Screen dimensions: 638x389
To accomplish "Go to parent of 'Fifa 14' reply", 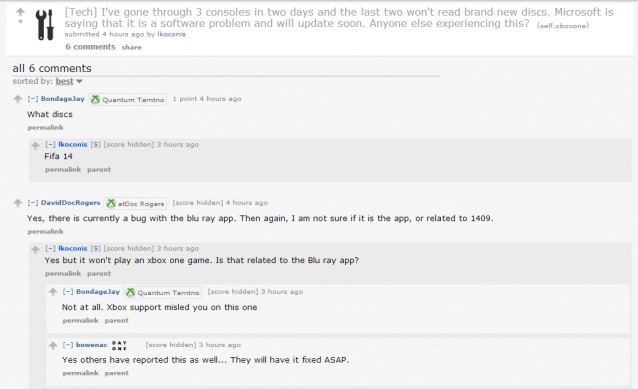I will [x=99, y=169].
